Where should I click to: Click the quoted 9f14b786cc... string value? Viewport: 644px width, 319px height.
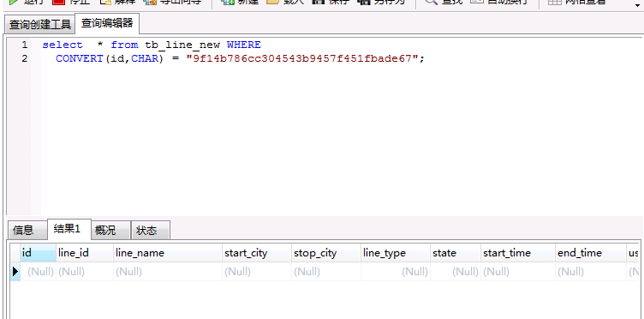tap(302, 58)
